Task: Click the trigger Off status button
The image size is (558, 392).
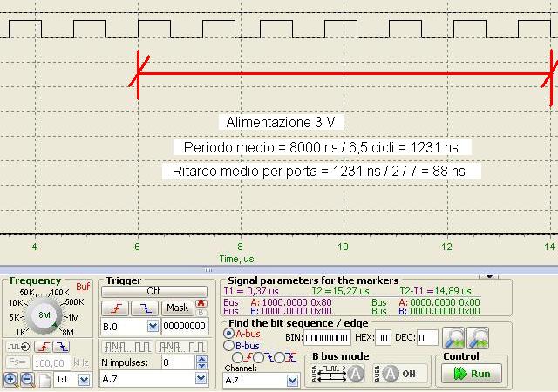Action: [153, 292]
